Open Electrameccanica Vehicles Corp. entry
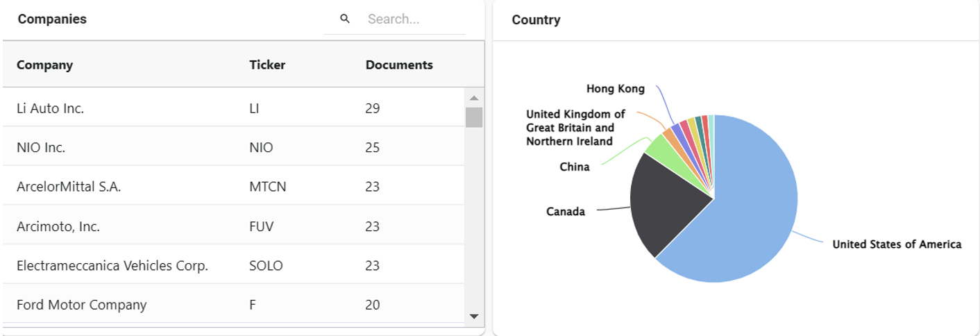Screen dimensions: 980x336 pos(112,266)
